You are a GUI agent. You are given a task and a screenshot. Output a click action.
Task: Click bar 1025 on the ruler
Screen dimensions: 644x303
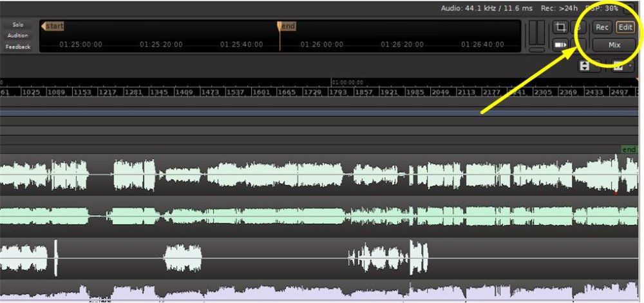(x=31, y=92)
